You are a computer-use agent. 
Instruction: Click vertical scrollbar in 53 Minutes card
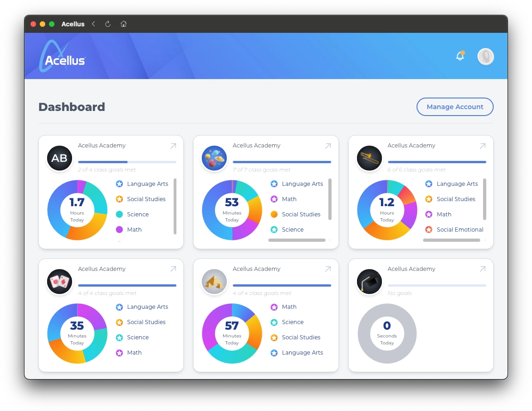330,199
